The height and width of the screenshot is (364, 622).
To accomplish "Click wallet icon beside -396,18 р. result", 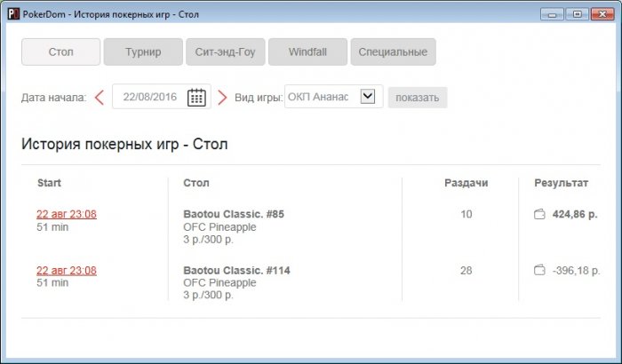I will [x=539, y=270].
